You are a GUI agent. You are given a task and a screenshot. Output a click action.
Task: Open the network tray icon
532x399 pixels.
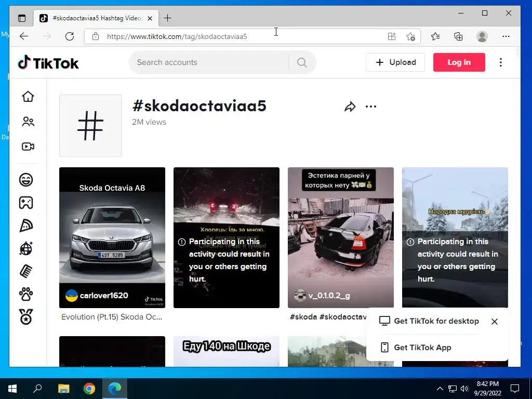click(x=453, y=389)
